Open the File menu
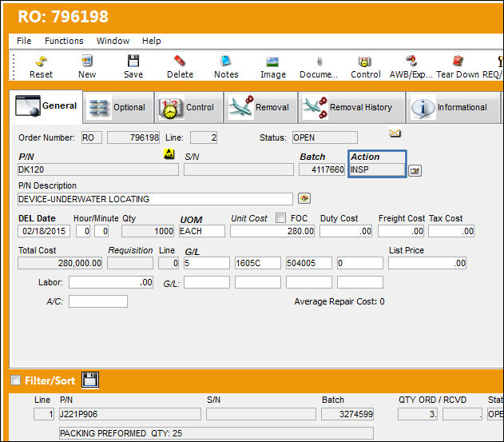The image size is (504, 442). [24, 41]
